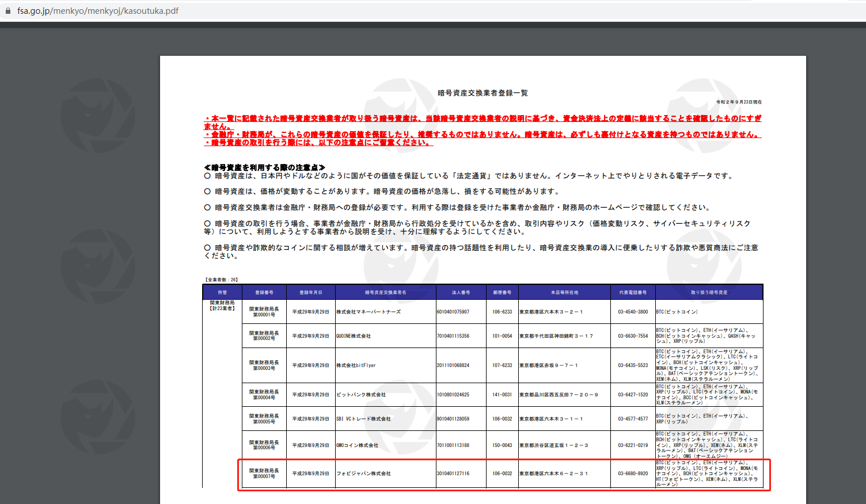Image resolution: width=866 pixels, height=504 pixels.
Task: Click the 株式会社マネーパートナーズ company name
Action: (x=369, y=312)
